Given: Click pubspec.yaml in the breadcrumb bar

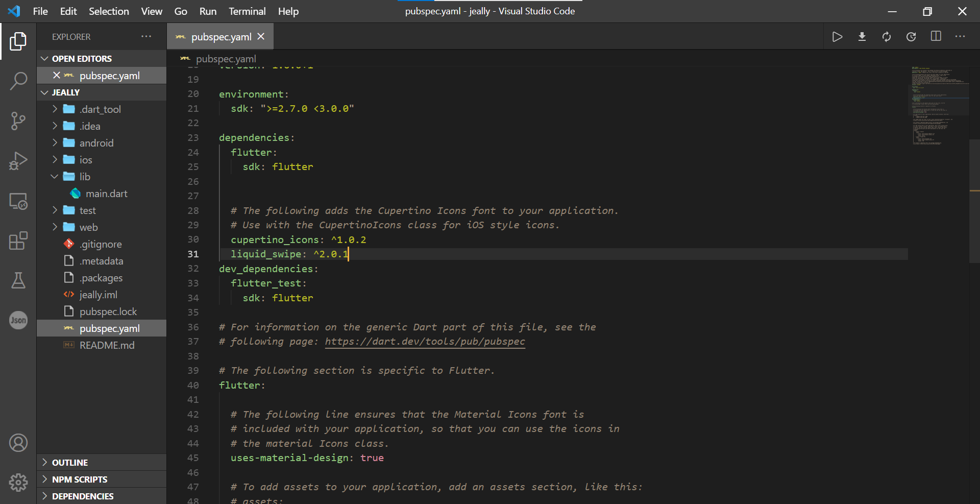Looking at the screenshot, I should [x=226, y=59].
